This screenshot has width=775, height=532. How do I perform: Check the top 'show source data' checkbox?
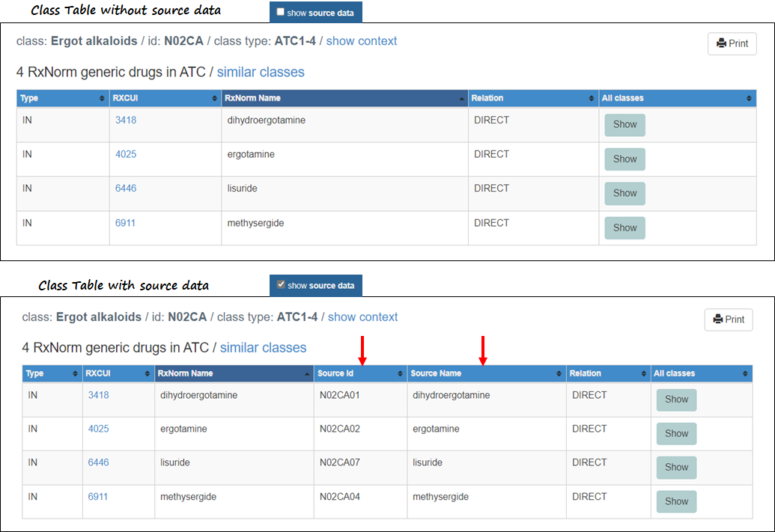click(280, 13)
